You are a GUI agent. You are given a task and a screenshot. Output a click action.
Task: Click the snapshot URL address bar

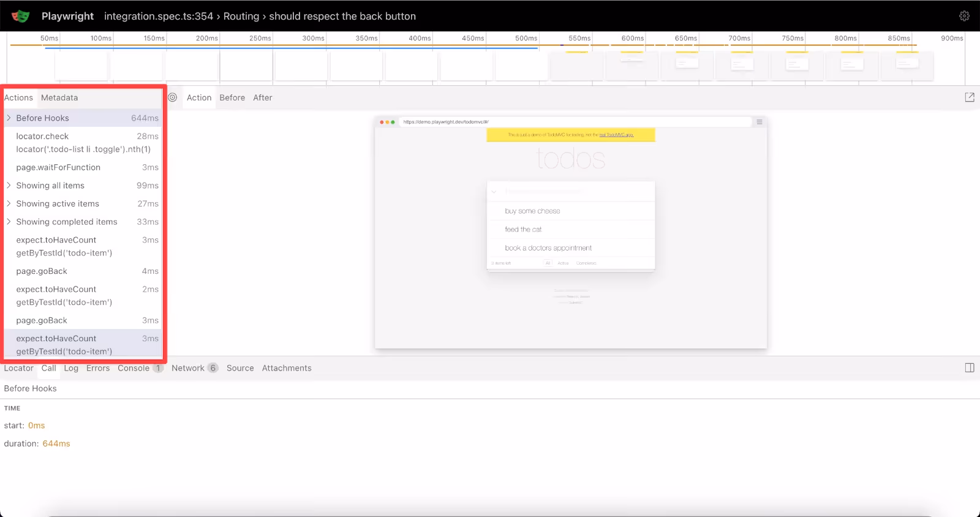pyautogui.click(x=575, y=122)
